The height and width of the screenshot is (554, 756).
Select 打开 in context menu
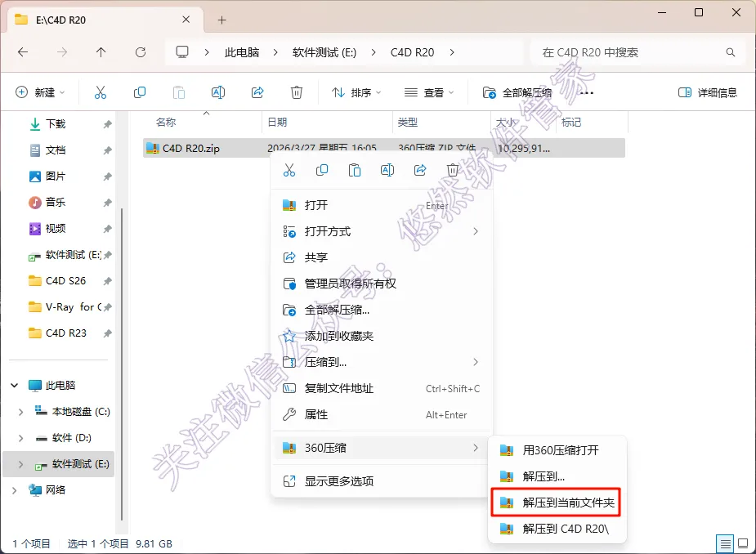point(382,205)
